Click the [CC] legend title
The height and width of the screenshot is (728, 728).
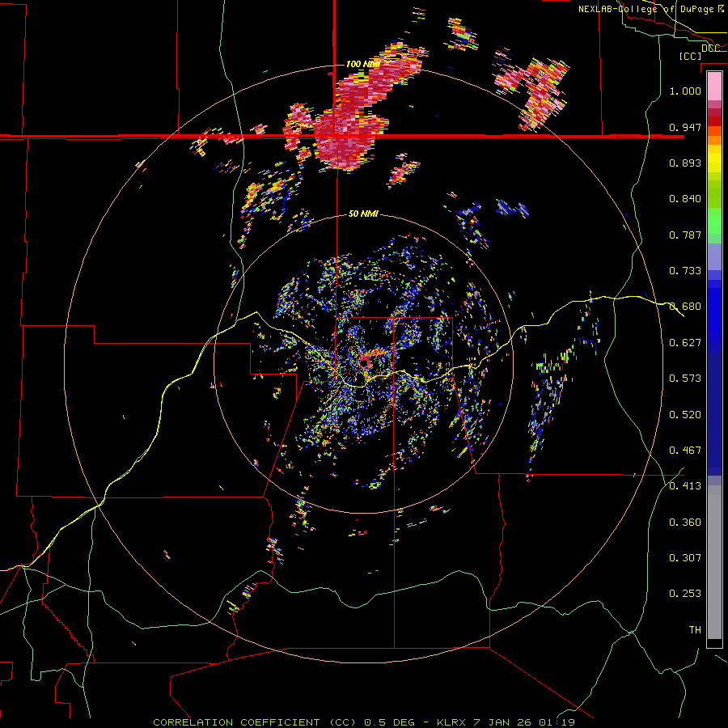691,56
